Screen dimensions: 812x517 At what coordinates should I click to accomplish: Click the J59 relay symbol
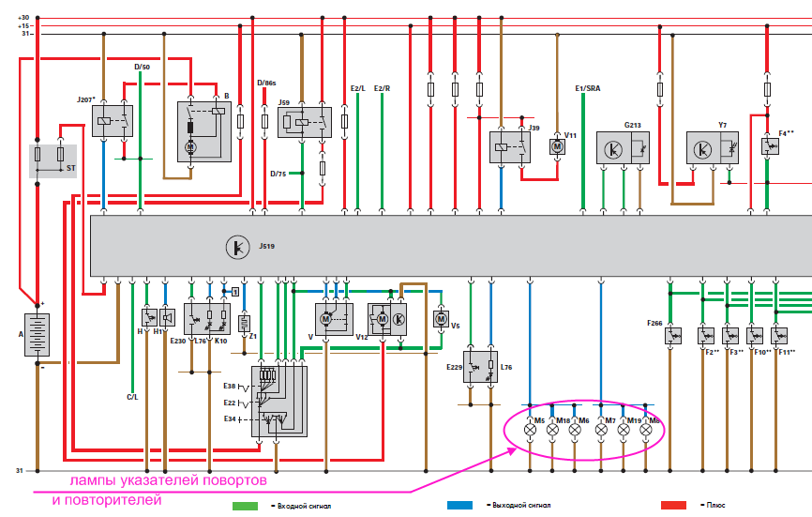[305, 122]
